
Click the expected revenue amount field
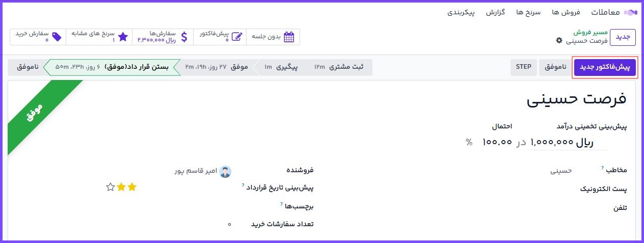553,143
